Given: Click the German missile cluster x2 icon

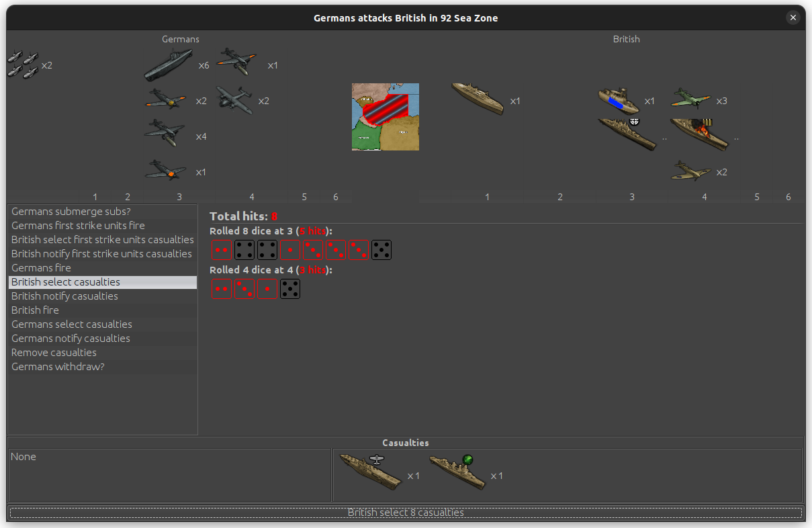Looking at the screenshot, I should (22, 64).
